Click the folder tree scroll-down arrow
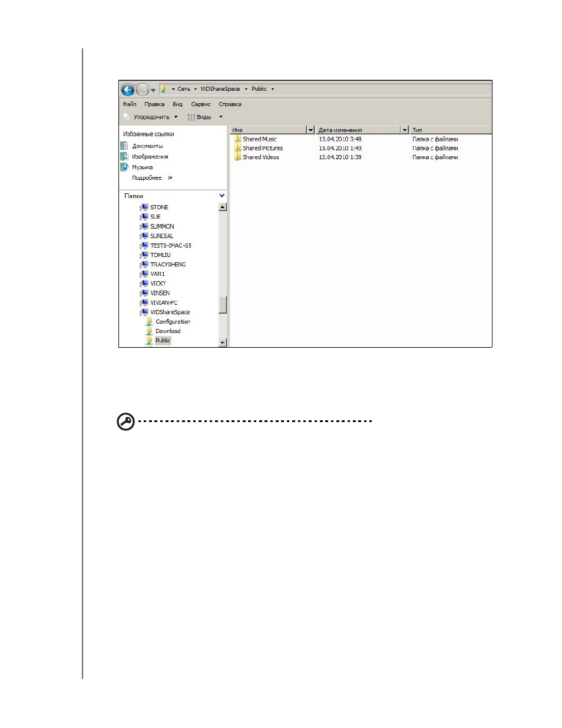562x728 pixels. 223,342
